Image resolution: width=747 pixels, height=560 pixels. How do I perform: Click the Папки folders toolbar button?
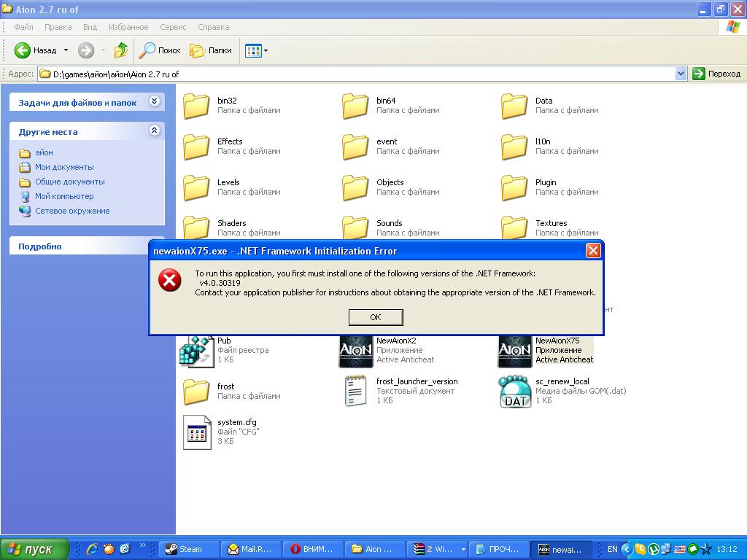pos(211,50)
